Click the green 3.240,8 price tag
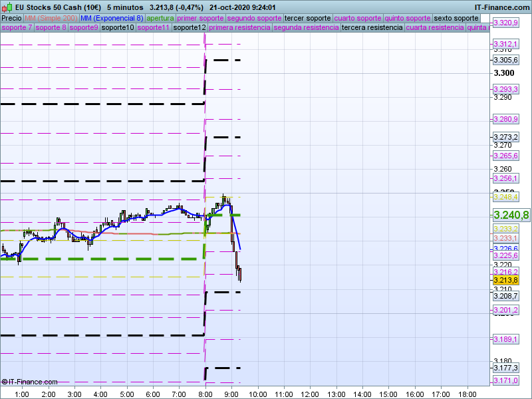 [x=511, y=215]
